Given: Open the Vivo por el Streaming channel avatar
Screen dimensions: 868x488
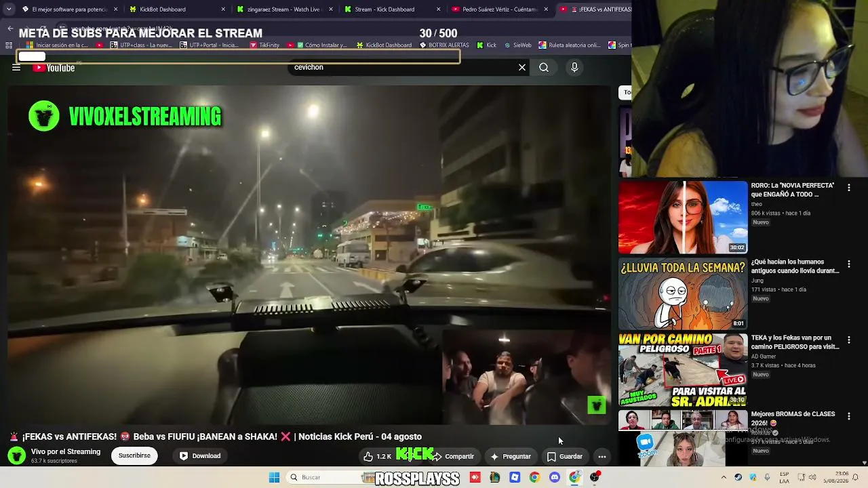Looking at the screenshot, I should 17,455.
